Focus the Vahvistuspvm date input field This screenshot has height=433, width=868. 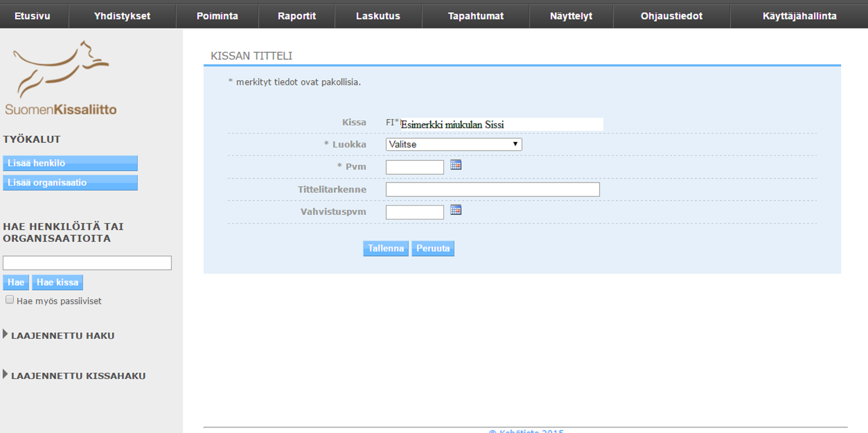point(414,212)
